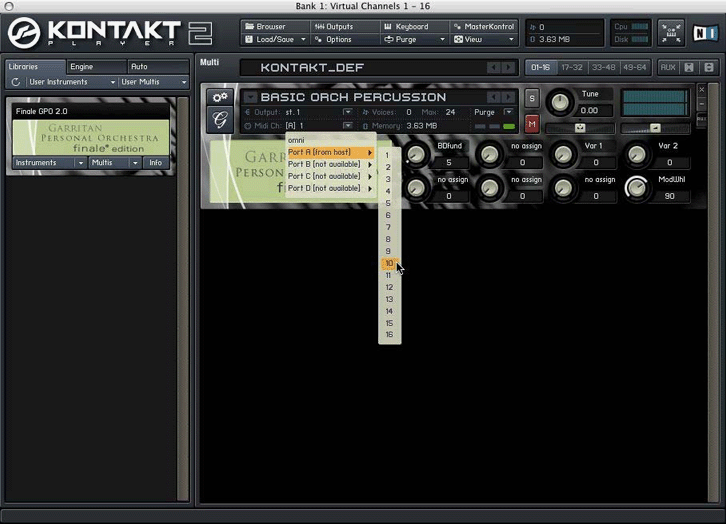
Task: Select Port A (from host) menu item
Action: 330,152
